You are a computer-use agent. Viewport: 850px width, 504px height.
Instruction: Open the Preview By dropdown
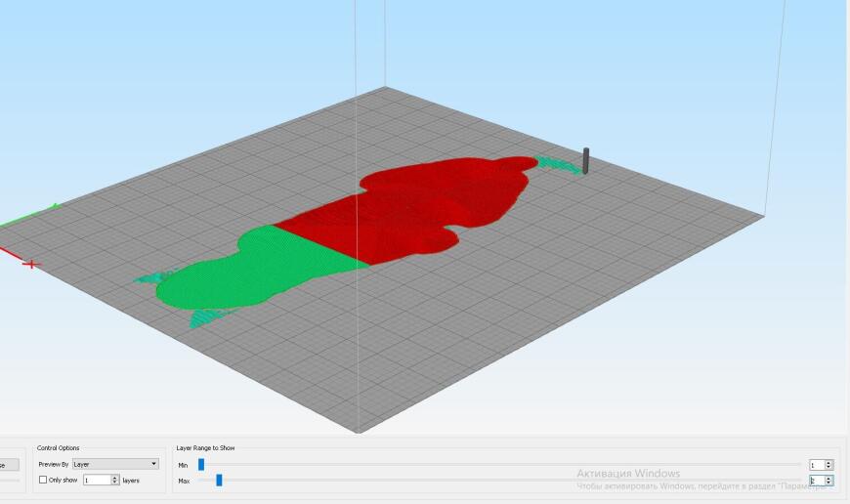tap(115, 464)
